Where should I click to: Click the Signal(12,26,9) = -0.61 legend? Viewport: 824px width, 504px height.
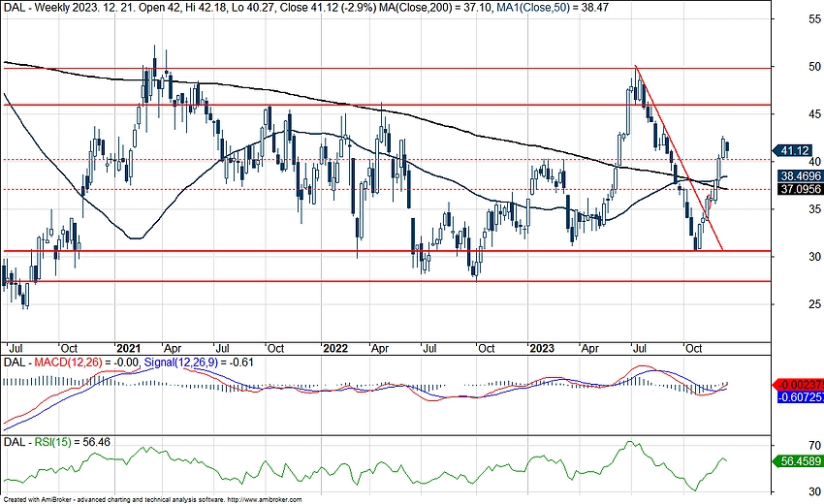pyautogui.click(x=199, y=362)
